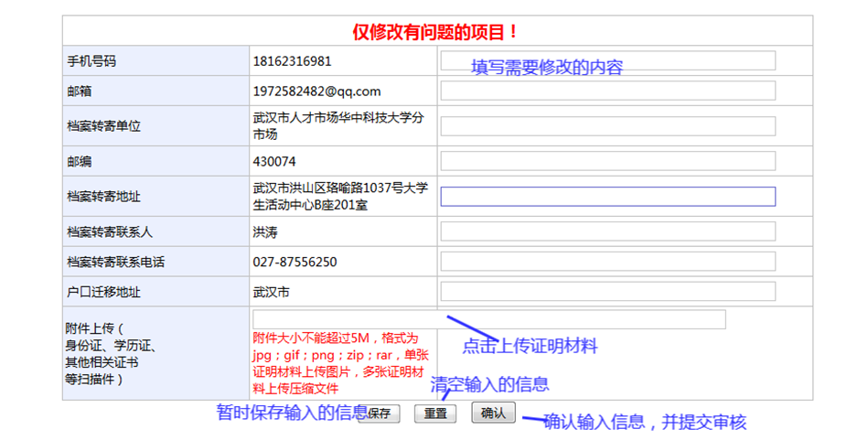Click the contact name 洪涛
Screen dimensions: 868x440
tap(265, 232)
